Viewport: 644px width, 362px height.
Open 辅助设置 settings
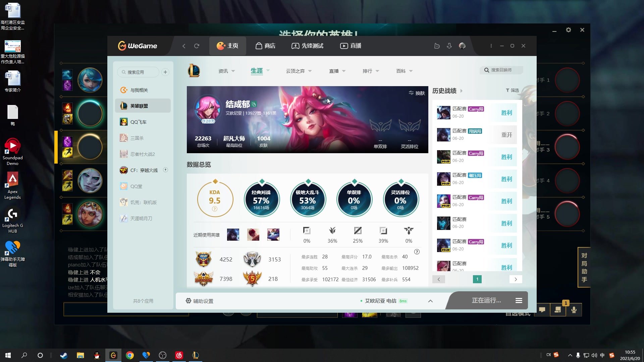(200, 301)
